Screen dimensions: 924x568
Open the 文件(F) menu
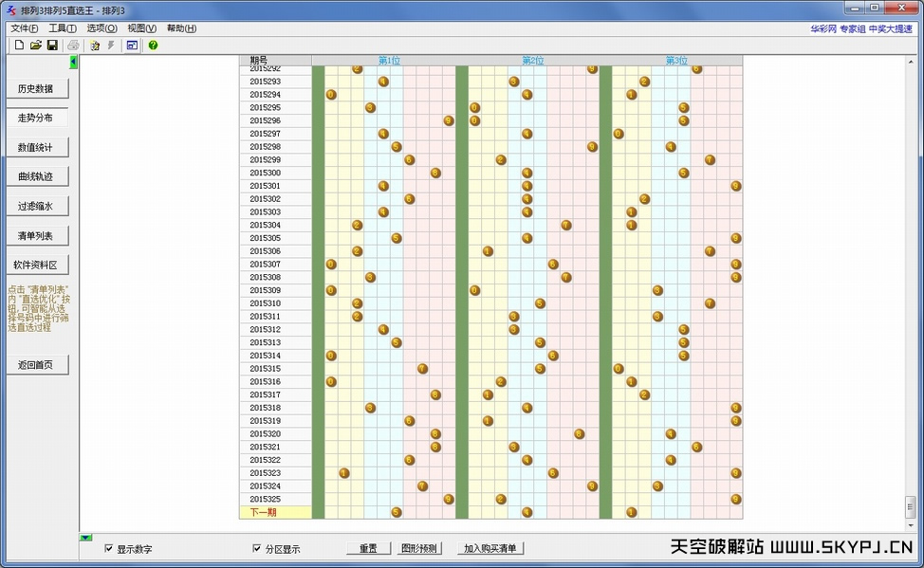click(x=25, y=28)
